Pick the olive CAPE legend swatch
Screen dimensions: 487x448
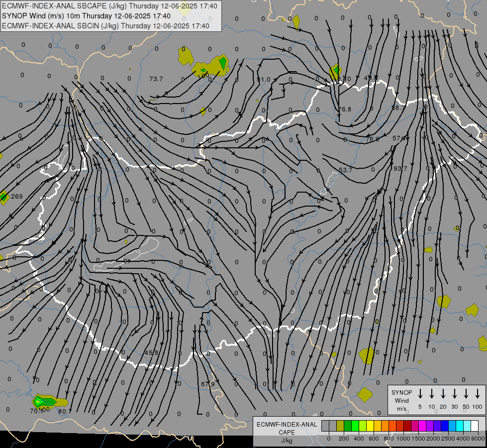point(340,426)
